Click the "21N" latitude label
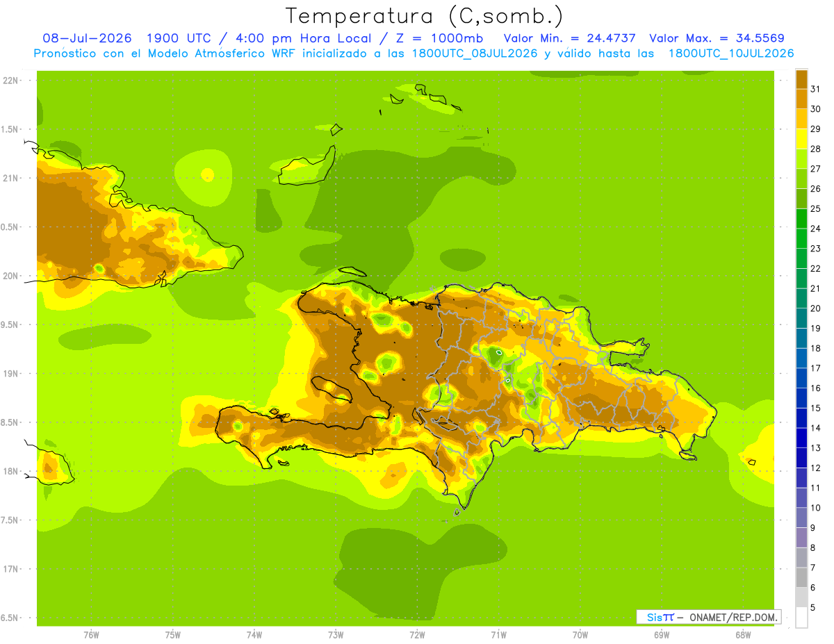The height and width of the screenshot is (644, 834). 10,179
